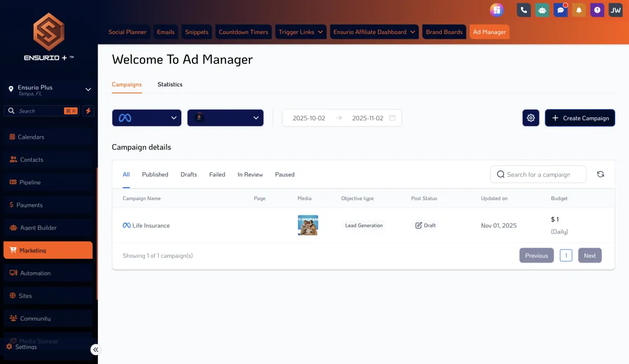
Task: Collapse the sidebar with double chevron
Action: [95, 350]
